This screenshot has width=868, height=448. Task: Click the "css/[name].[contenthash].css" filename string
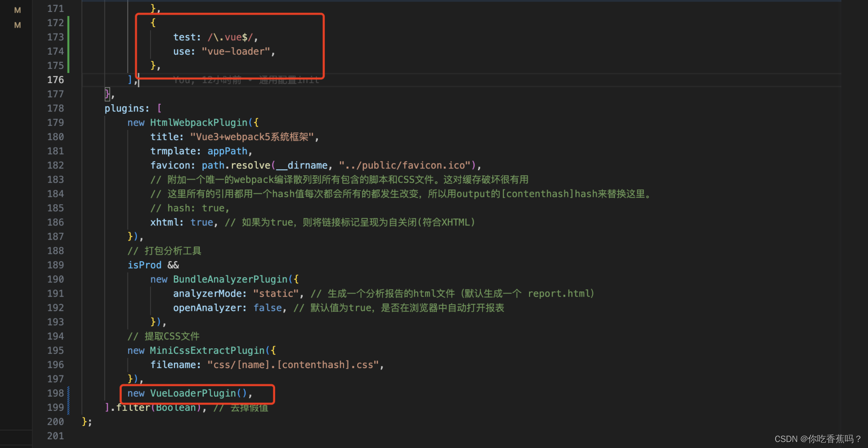293,364
